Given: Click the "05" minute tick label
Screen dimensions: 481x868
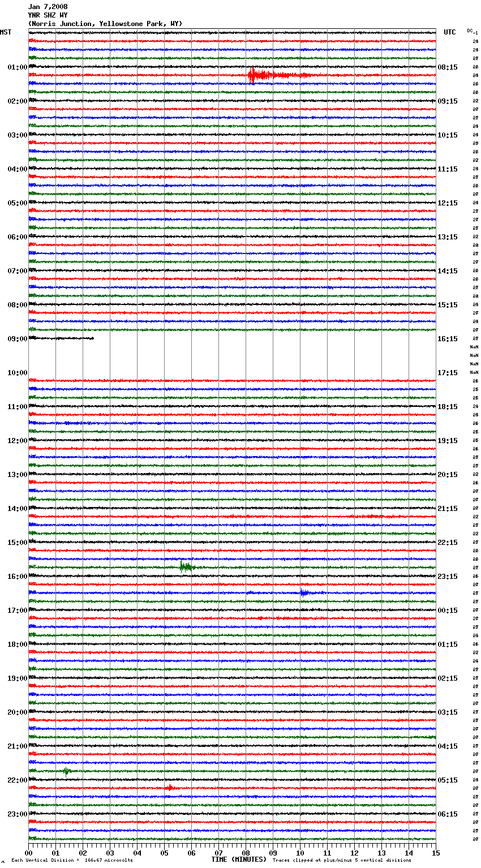Looking at the screenshot, I should [164, 853].
